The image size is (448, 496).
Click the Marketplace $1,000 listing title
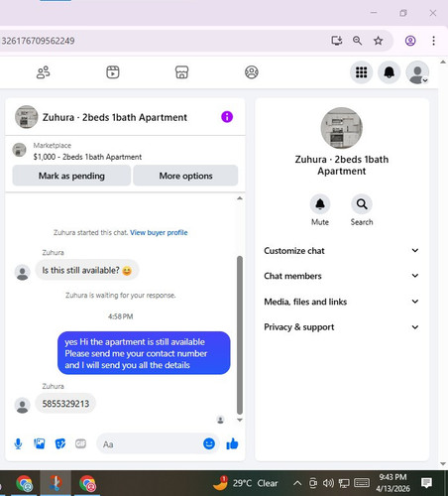[x=87, y=157]
